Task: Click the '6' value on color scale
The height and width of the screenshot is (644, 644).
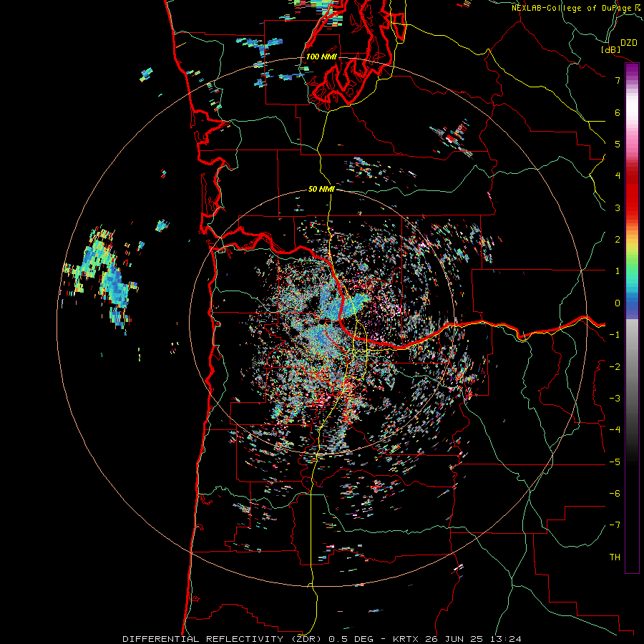Action: click(618, 112)
